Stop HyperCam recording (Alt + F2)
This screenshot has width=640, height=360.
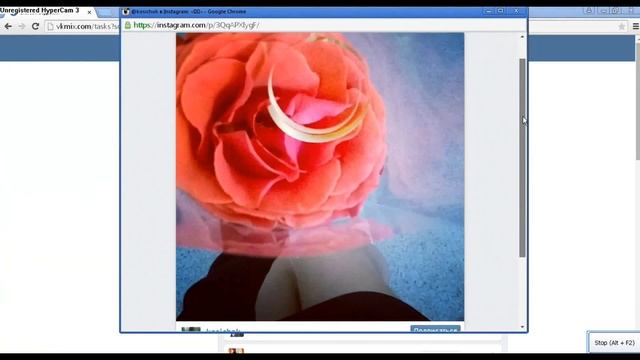click(x=614, y=343)
